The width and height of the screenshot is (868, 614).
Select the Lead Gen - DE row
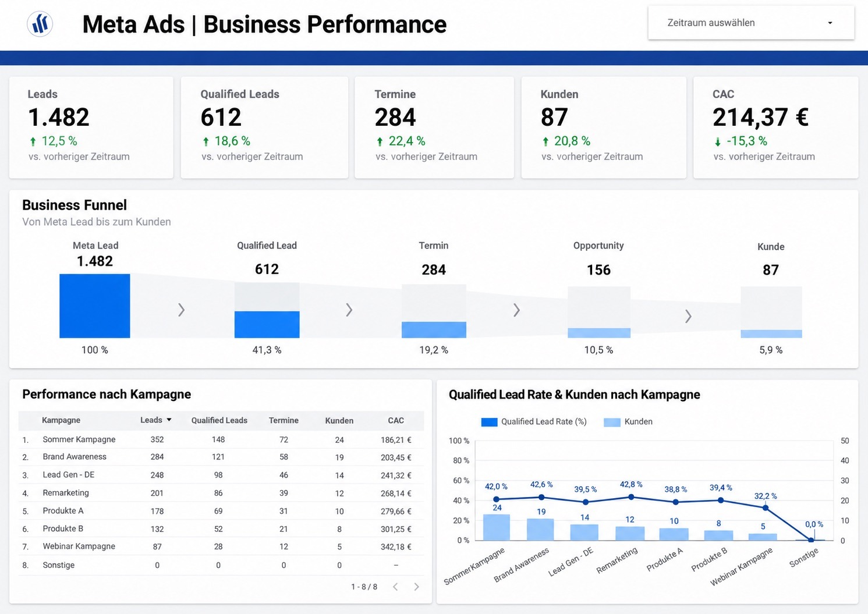click(221, 475)
